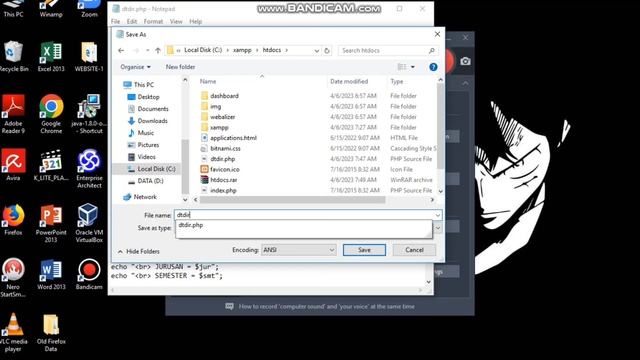This screenshot has height=360, width=640.
Task: Select Network in the navigation pane
Action: [145, 197]
